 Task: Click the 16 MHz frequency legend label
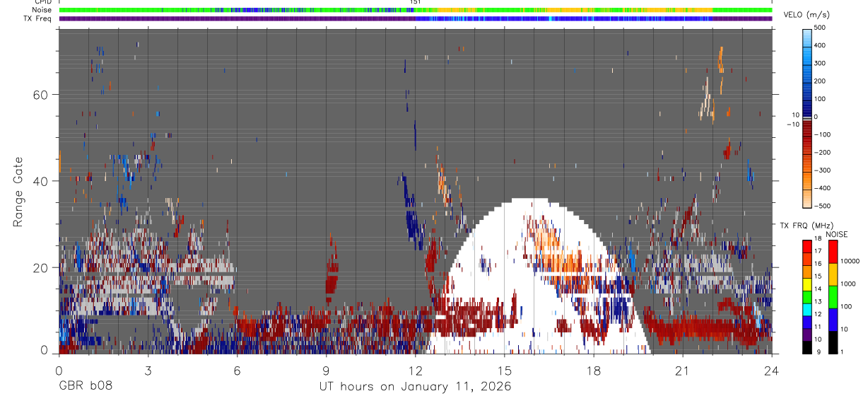pyautogui.click(x=818, y=265)
